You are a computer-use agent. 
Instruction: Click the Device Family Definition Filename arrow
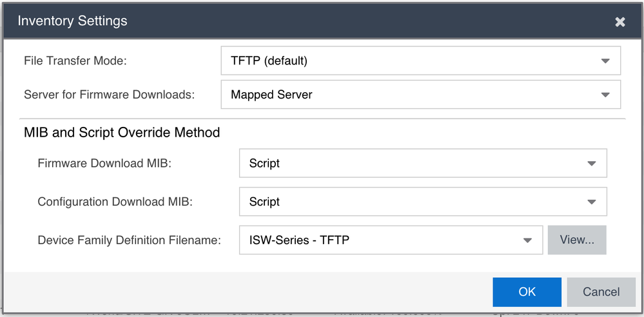click(527, 240)
